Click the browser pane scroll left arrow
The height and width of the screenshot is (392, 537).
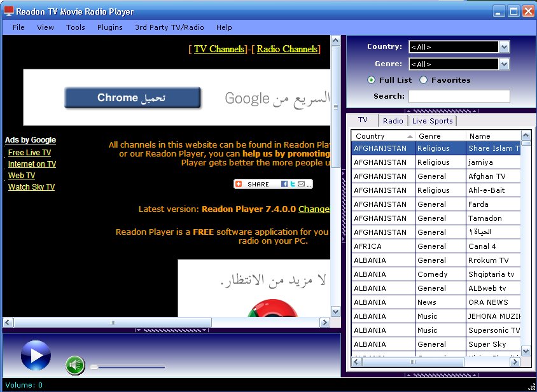pos(8,323)
